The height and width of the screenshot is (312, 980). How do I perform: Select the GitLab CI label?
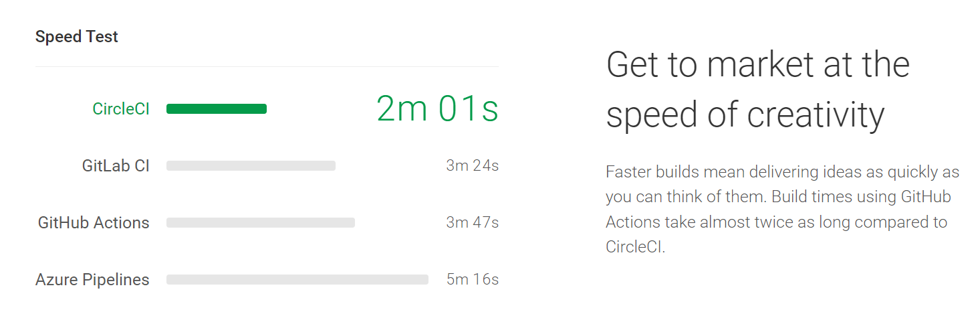tap(116, 165)
